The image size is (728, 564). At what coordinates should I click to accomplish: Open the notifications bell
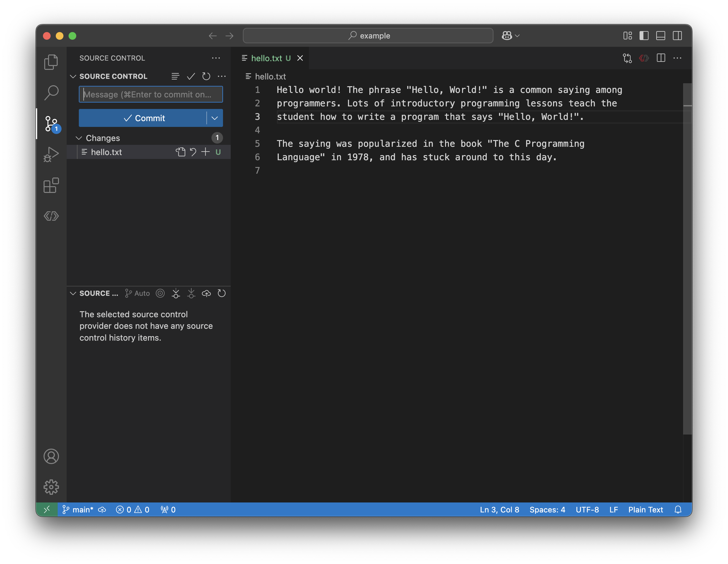coord(678,510)
